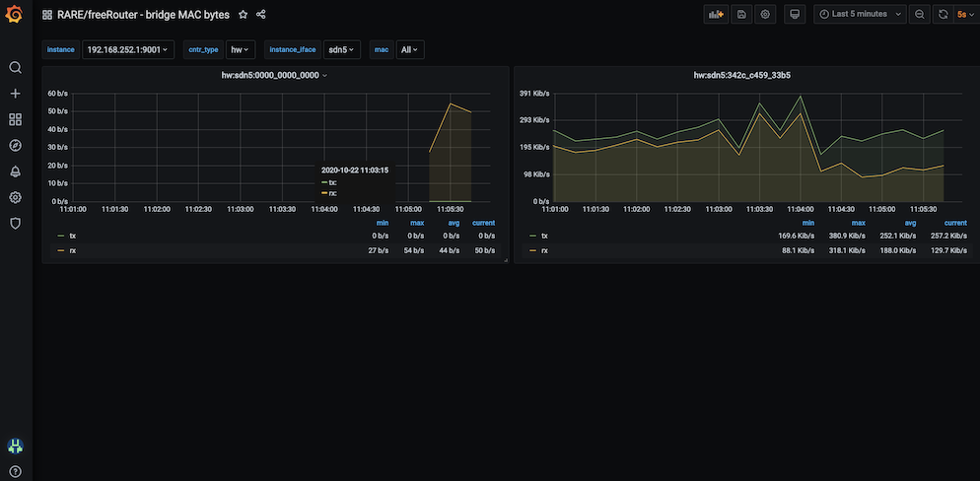Viewport: 980px width, 481px height.
Task: Pick color for rx in right legend
Action: pyautogui.click(x=532, y=251)
